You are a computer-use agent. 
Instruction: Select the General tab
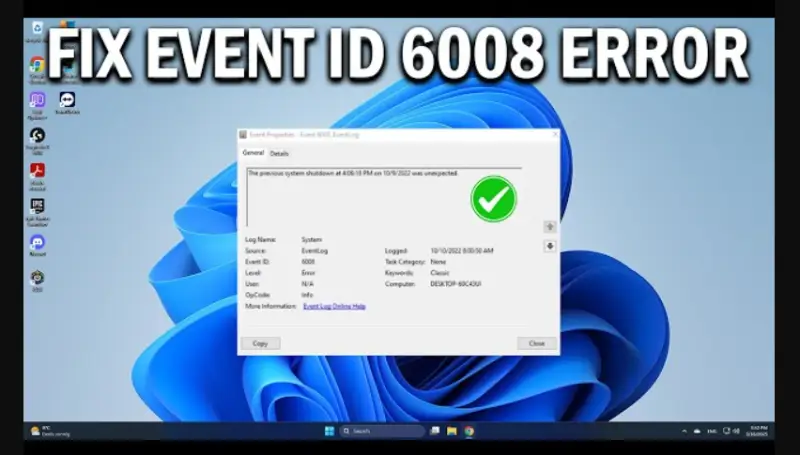tap(253, 153)
